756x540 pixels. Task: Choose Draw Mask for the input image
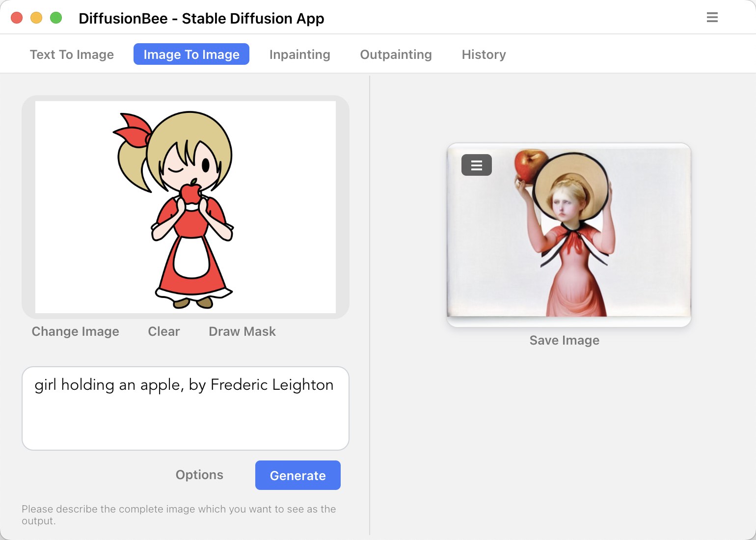coord(242,331)
